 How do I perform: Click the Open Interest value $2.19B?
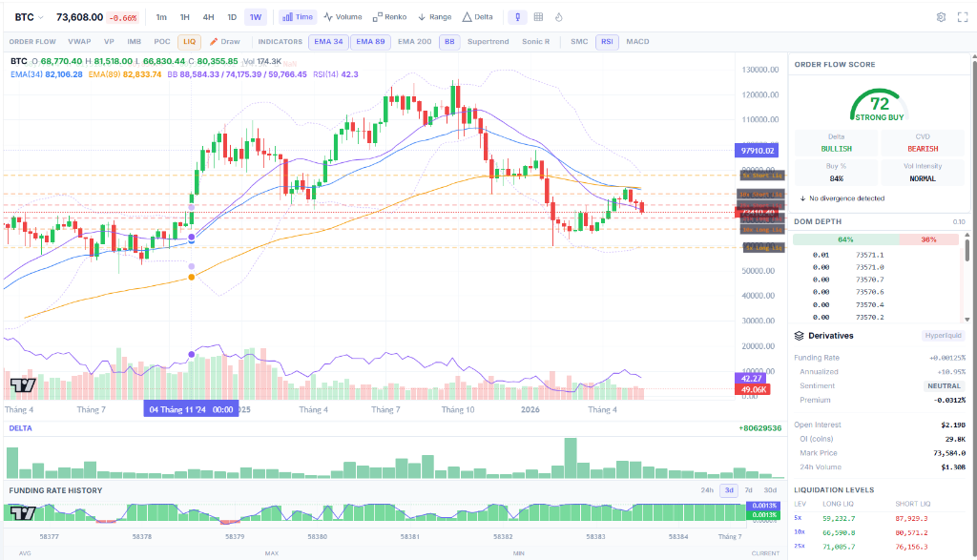coord(953,425)
